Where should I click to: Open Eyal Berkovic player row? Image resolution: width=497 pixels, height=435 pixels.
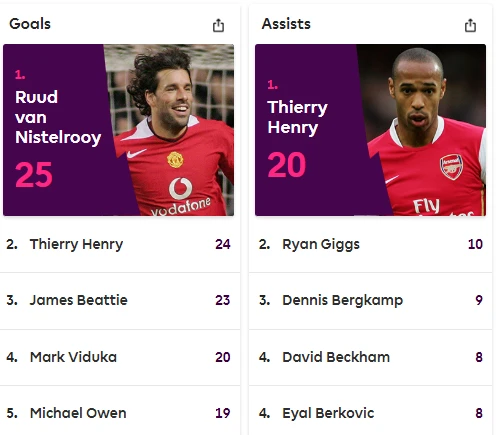coord(370,413)
